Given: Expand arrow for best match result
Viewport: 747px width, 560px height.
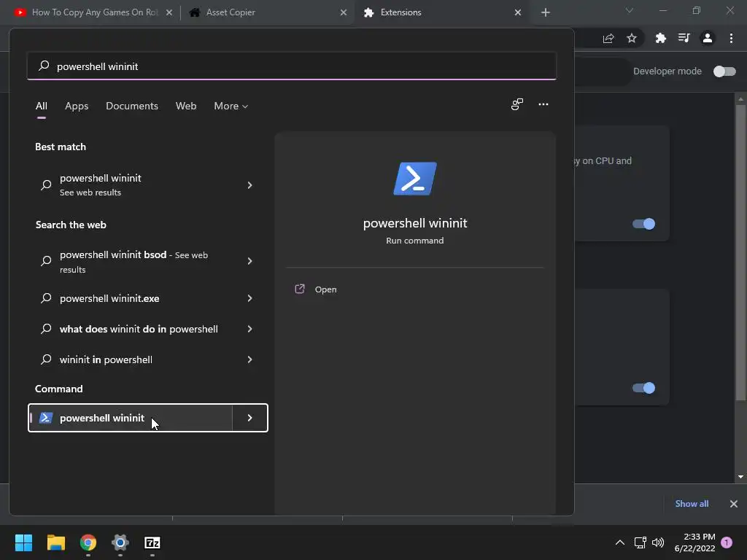Looking at the screenshot, I should coord(249,184).
